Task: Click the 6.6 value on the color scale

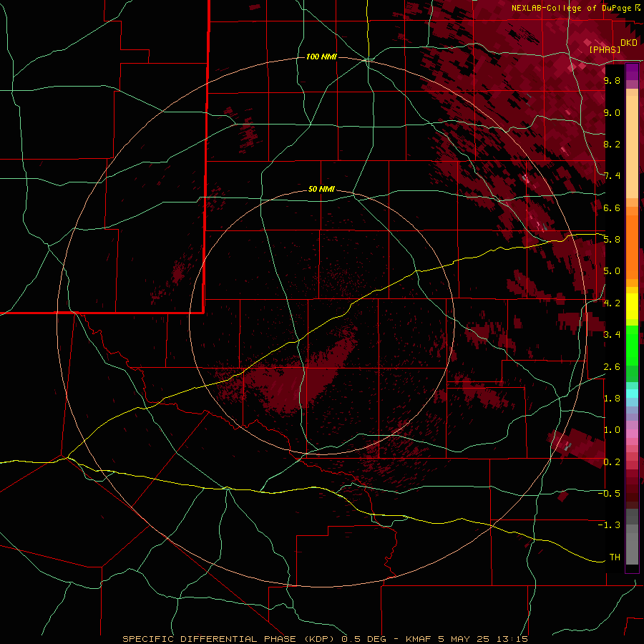Action: click(612, 208)
